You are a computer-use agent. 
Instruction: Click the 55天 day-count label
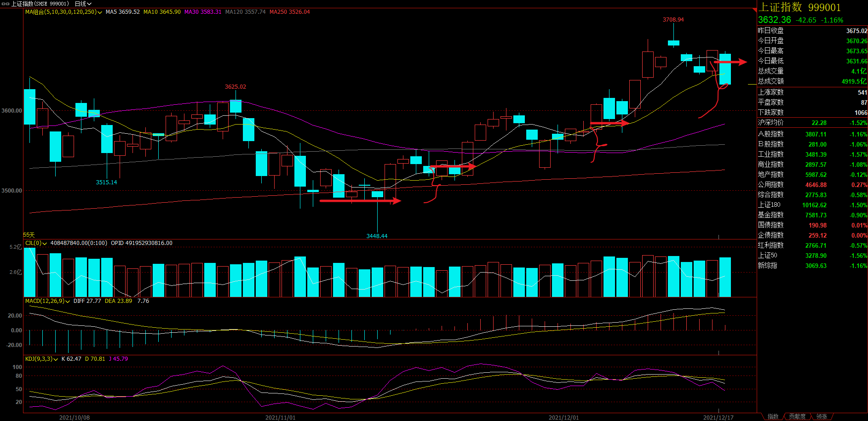pos(29,235)
